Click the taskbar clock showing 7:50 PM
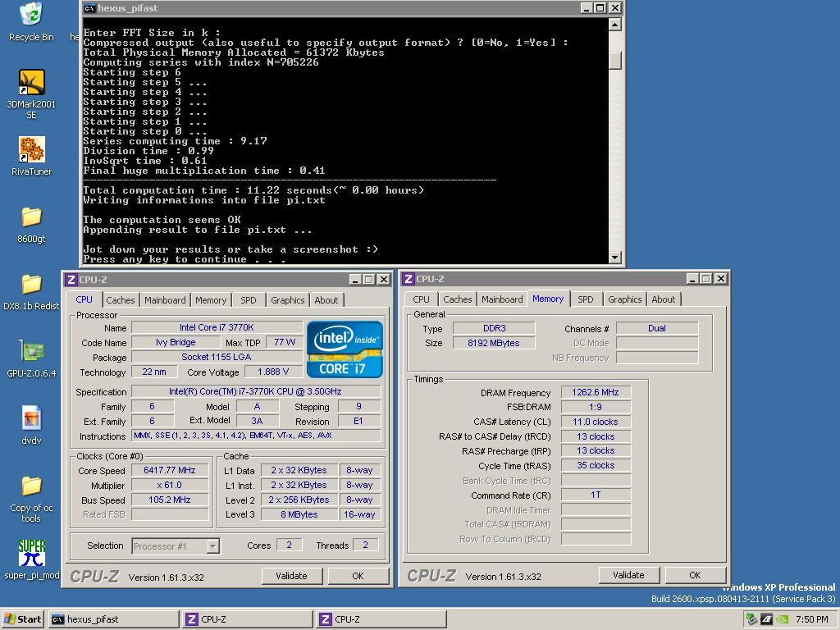The width and height of the screenshot is (840, 630). 811,619
